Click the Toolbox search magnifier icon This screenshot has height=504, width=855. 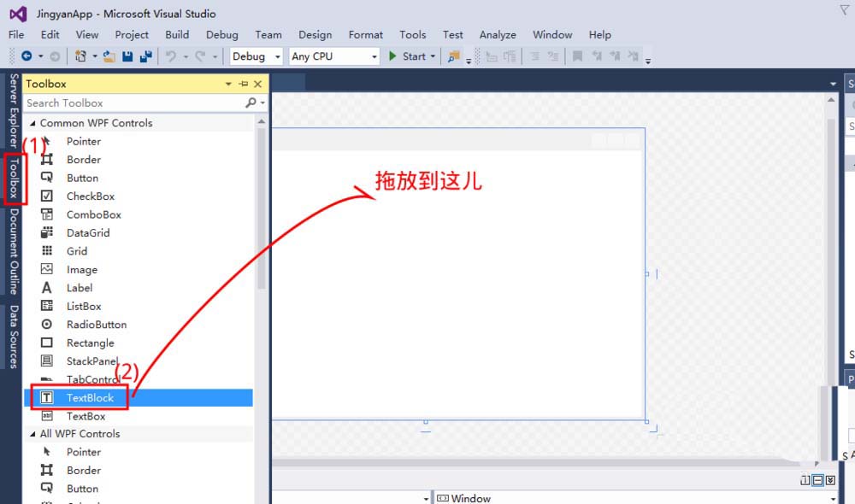[251, 103]
